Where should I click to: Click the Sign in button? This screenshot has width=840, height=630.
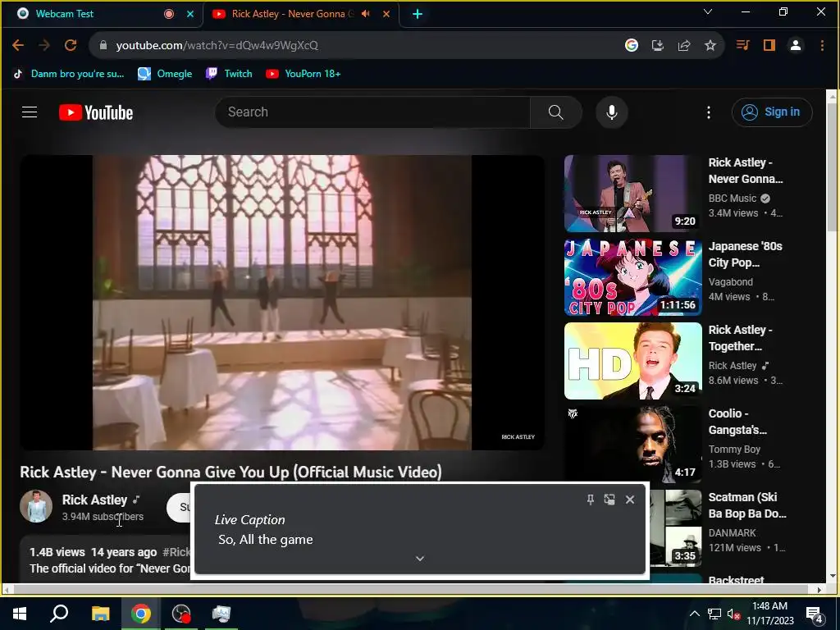772,112
